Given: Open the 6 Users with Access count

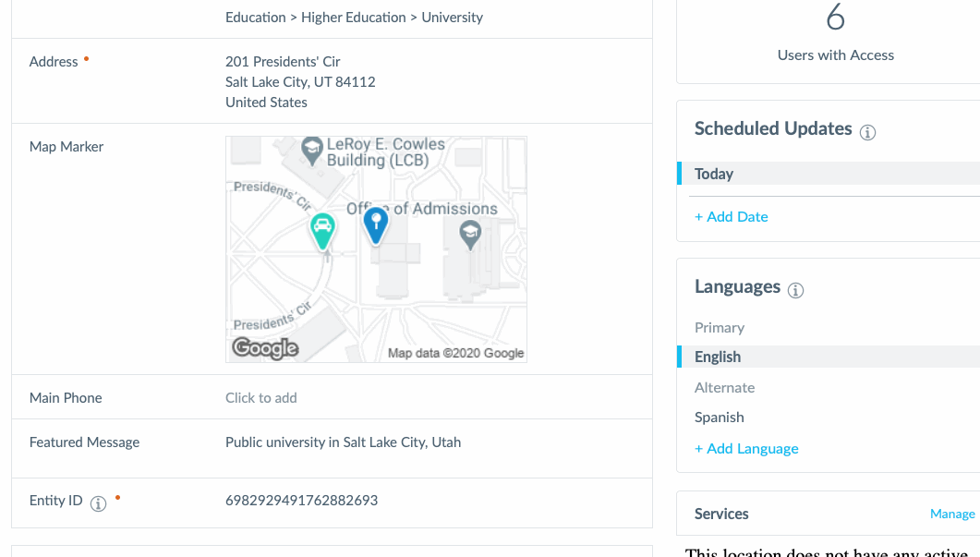Looking at the screenshot, I should [835, 18].
